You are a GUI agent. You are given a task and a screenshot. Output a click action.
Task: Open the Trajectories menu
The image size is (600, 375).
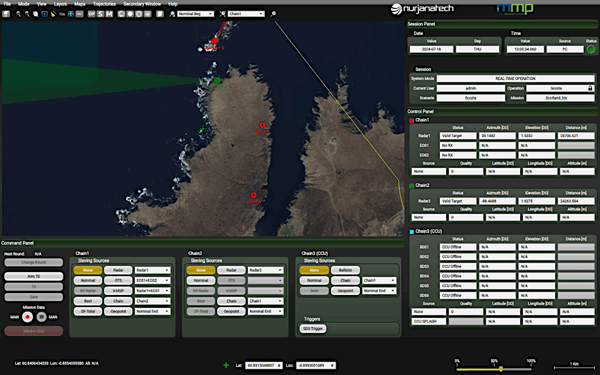pos(104,4)
